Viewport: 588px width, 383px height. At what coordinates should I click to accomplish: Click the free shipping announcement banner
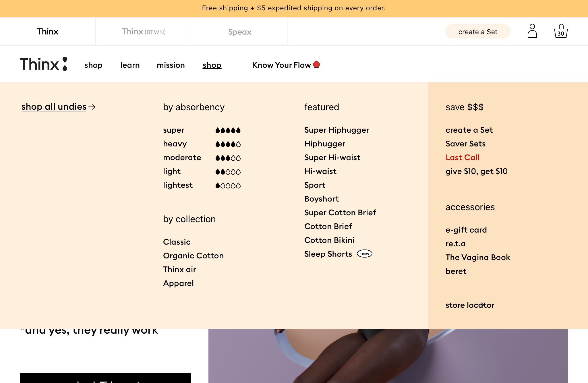[x=294, y=8]
